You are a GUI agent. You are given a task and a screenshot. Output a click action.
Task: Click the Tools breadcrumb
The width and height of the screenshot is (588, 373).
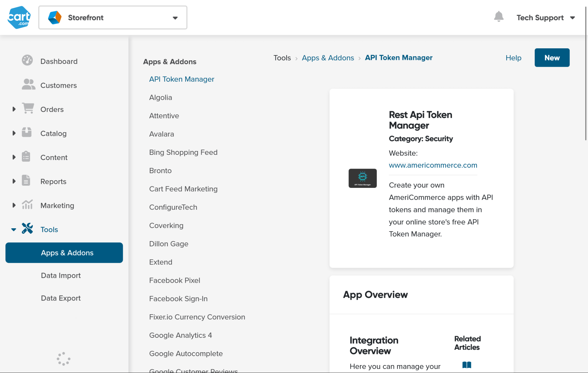282,58
